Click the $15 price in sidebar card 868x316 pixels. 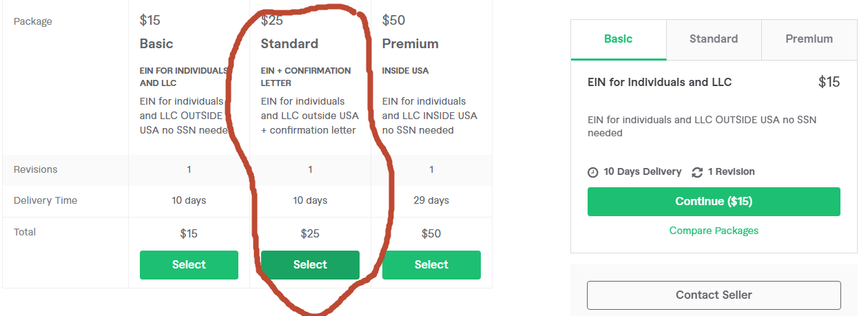point(829,83)
